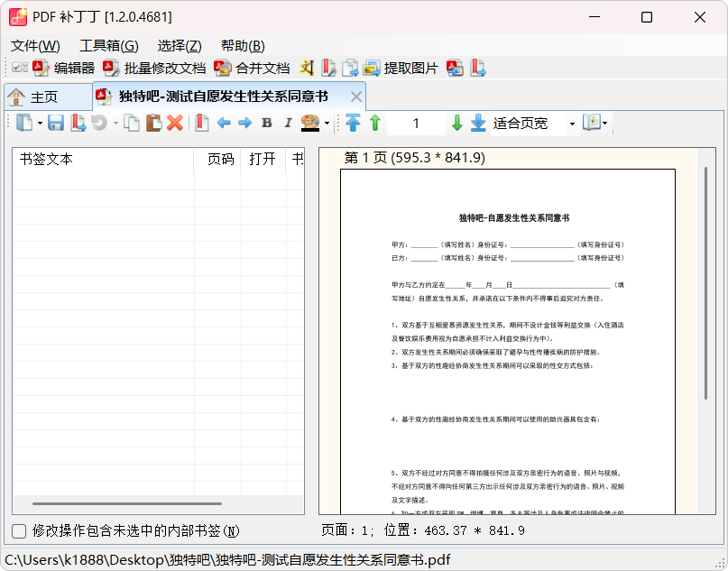Image resolution: width=728 pixels, height=571 pixels.
Task: Open the 帮助(B) menu
Action: pyautogui.click(x=243, y=45)
